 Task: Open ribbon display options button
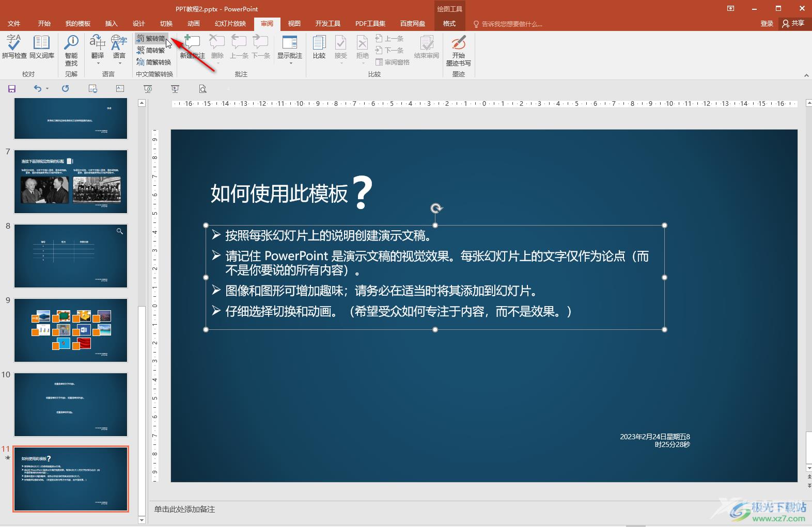click(731, 8)
